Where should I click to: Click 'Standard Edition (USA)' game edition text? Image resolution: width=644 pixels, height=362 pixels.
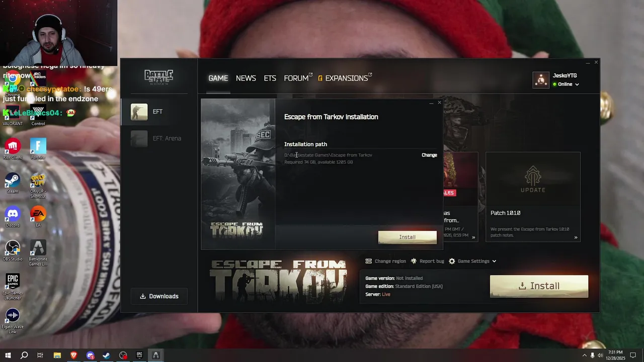tap(419, 287)
